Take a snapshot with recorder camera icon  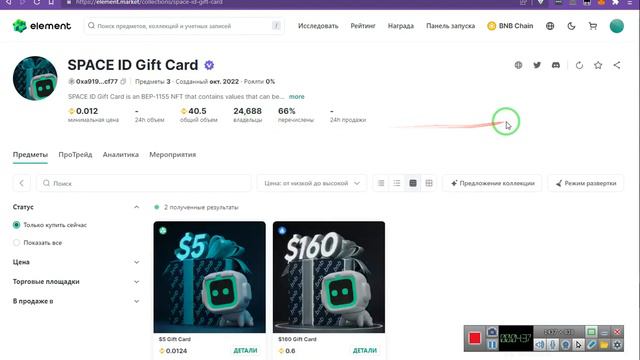(x=492, y=332)
